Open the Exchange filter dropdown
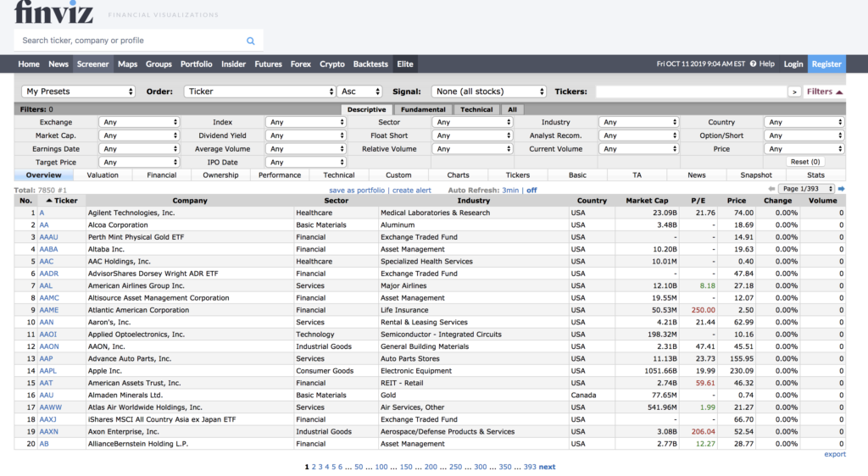This screenshot has width=868, height=476. pos(138,122)
